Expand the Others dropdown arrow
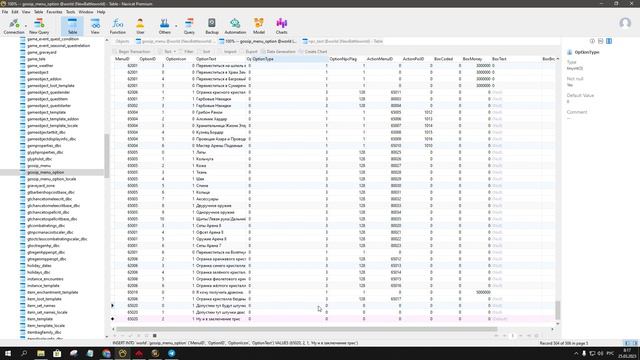 click(176, 26)
